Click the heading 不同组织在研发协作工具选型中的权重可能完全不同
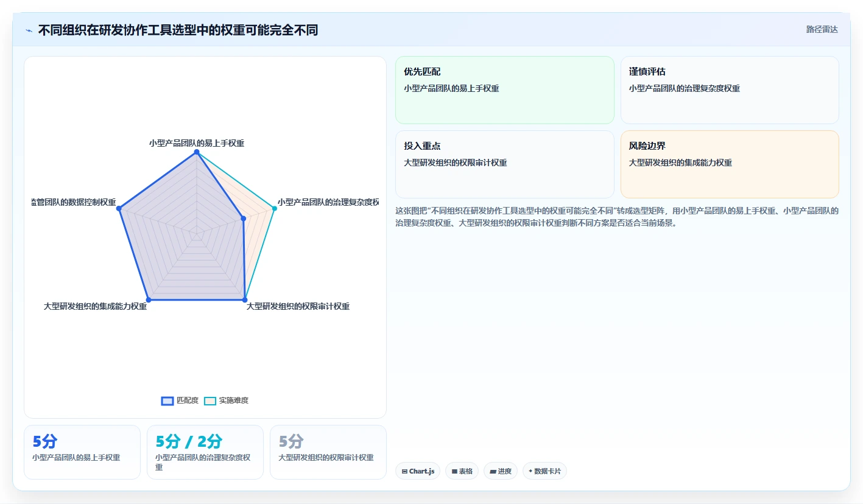This screenshot has height=504, width=863. click(x=178, y=30)
